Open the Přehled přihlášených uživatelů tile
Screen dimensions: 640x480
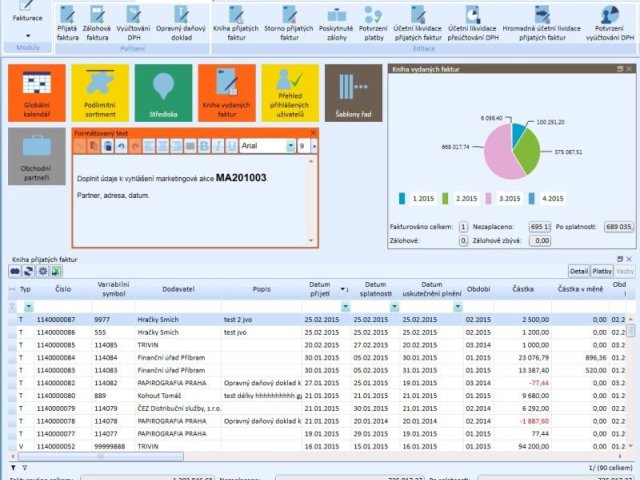[290, 93]
